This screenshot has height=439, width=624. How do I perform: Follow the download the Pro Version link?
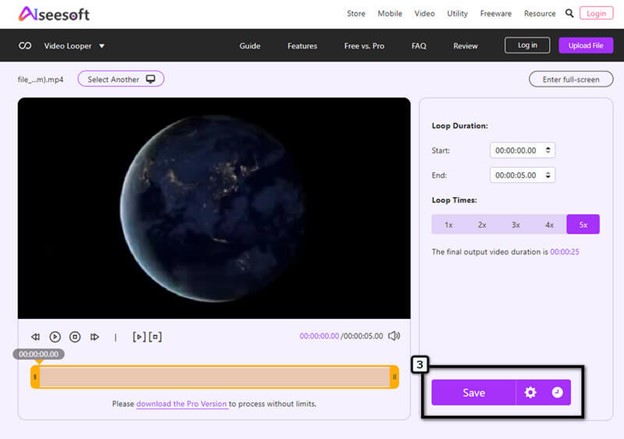tap(182, 404)
